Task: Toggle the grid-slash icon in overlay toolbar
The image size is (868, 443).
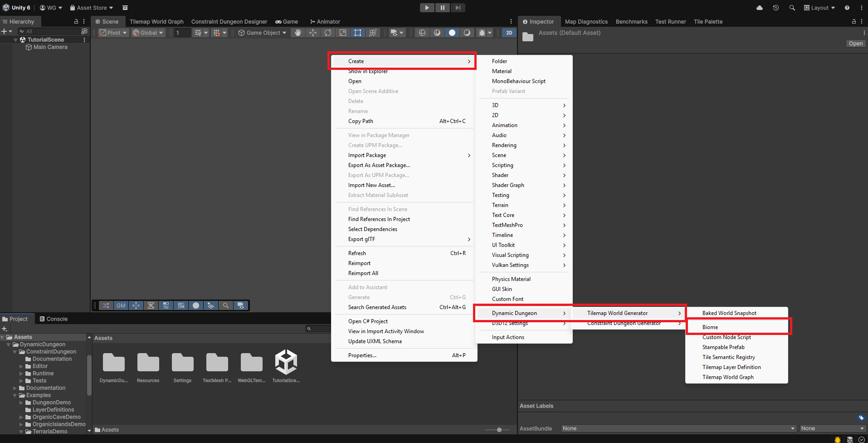Action: (x=181, y=305)
